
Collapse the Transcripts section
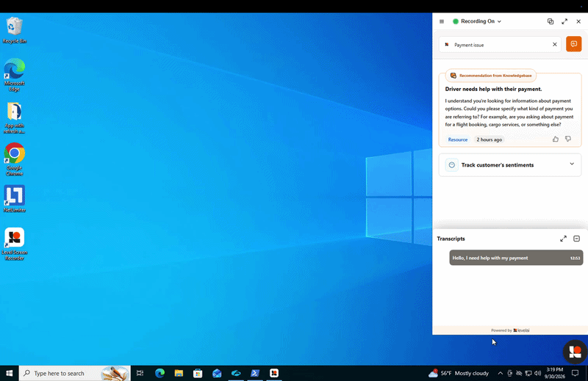click(577, 239)
